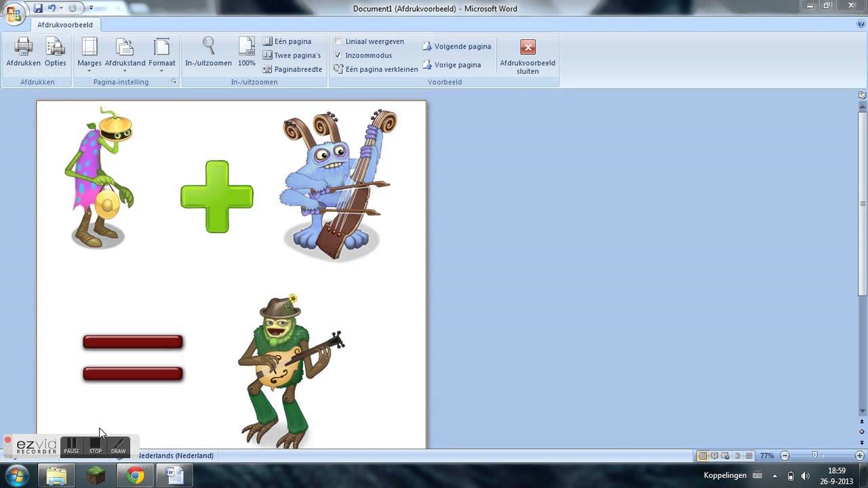Select the purple cymbal monster image
Screen dimensions: 868x488
coord(100,178)
